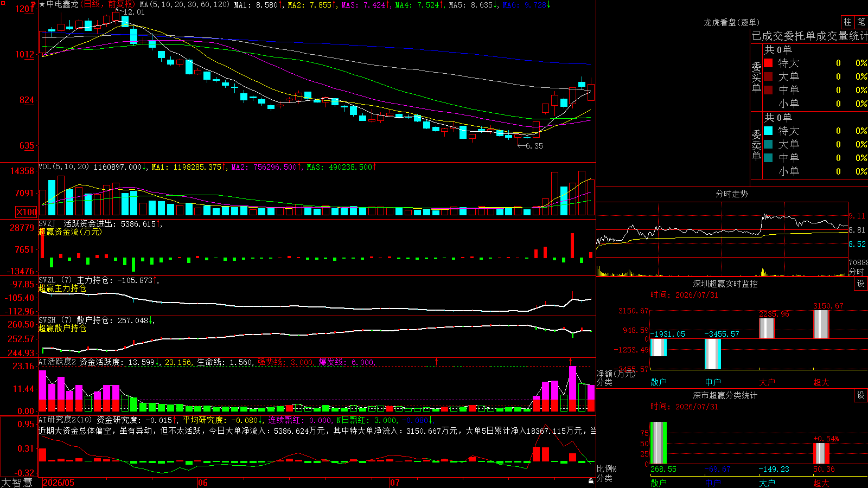Select the AI活跃度2 indicator label
Viewport: 868px width, 488px height.
pos(57,362)
